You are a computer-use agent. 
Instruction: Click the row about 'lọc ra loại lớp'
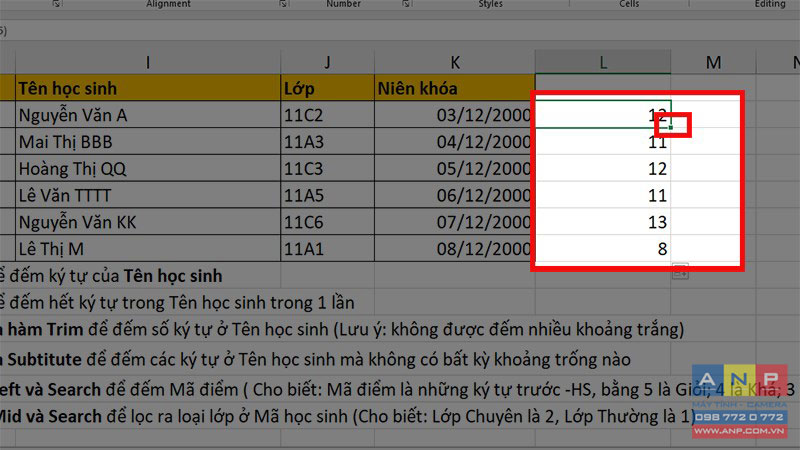tap(347, 416)
